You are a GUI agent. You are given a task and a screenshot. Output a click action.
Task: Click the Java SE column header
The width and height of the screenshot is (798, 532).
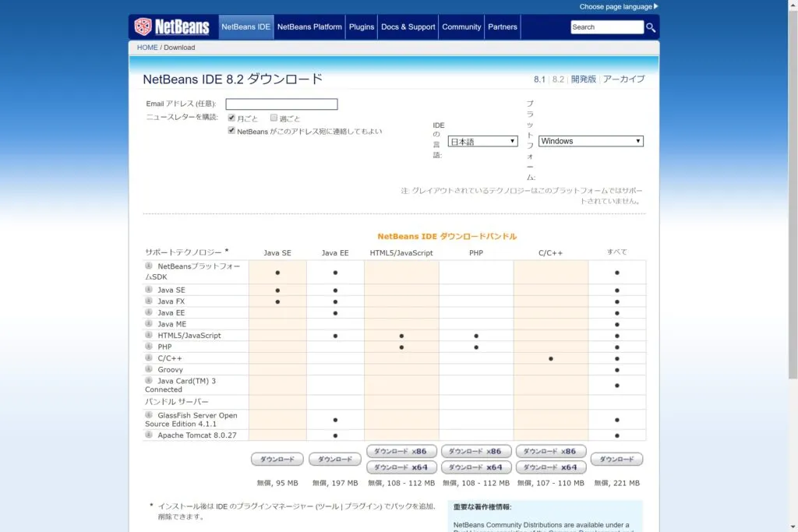click(x=277, y=253)
